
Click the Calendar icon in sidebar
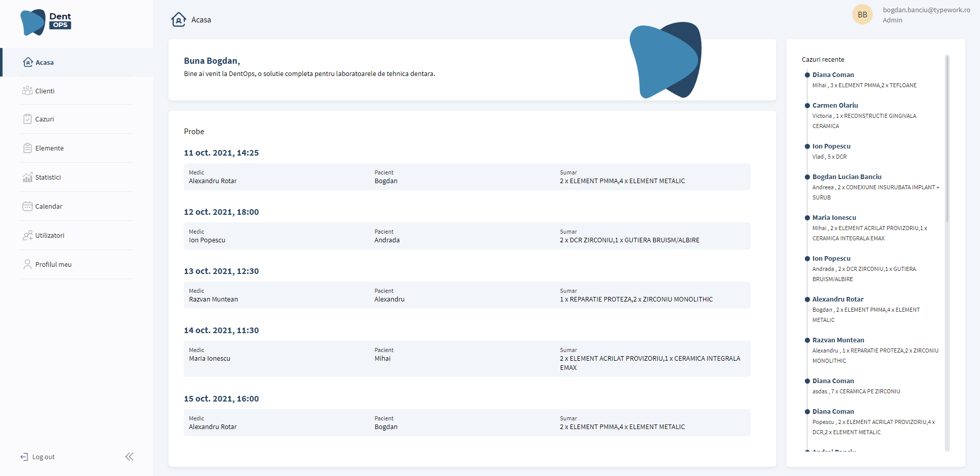tap(28, 206)
